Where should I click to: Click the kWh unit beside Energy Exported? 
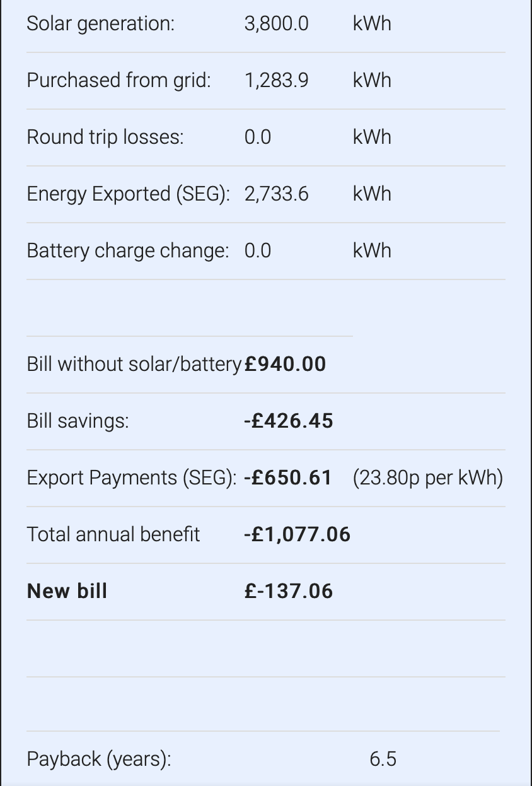[372, 194]
